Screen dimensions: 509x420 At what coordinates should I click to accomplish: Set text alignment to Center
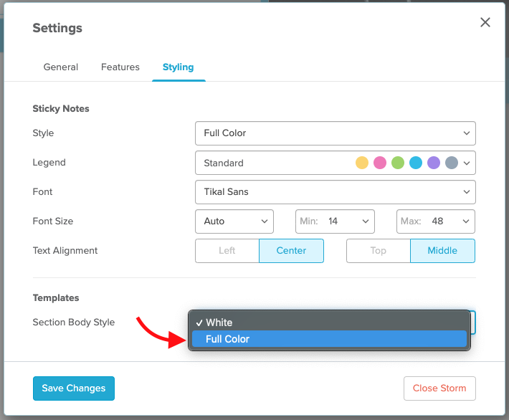[x=291, y=251]
